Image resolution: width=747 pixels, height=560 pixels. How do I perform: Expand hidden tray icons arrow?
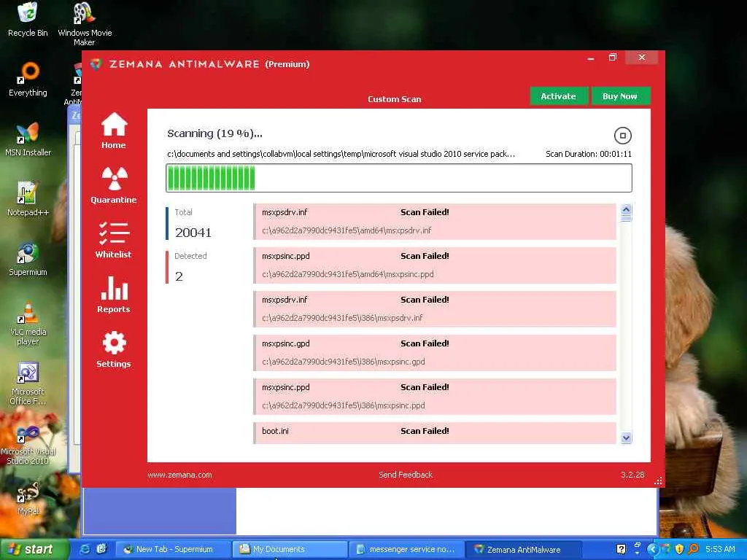pos(653,549)
